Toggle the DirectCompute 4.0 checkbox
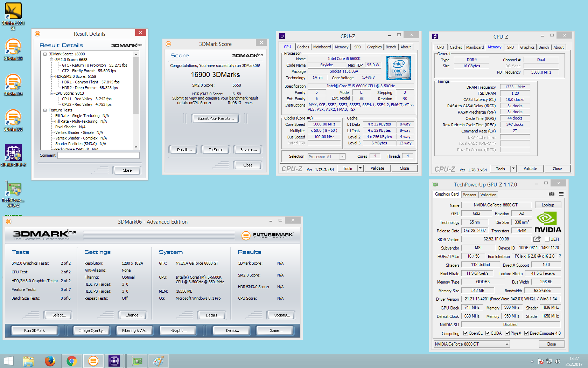This screenshot has width=588, height=368. (x=526, y=333)
